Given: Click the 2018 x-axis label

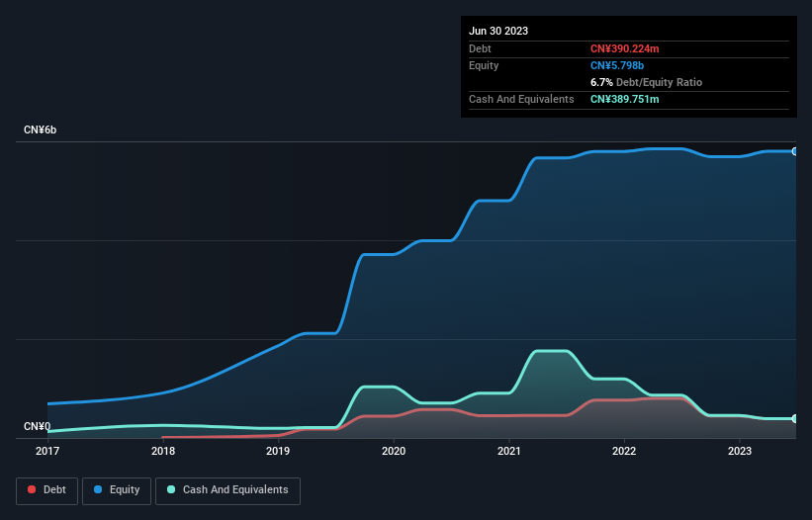Looking at the screenshot, I should coord(163,451).
